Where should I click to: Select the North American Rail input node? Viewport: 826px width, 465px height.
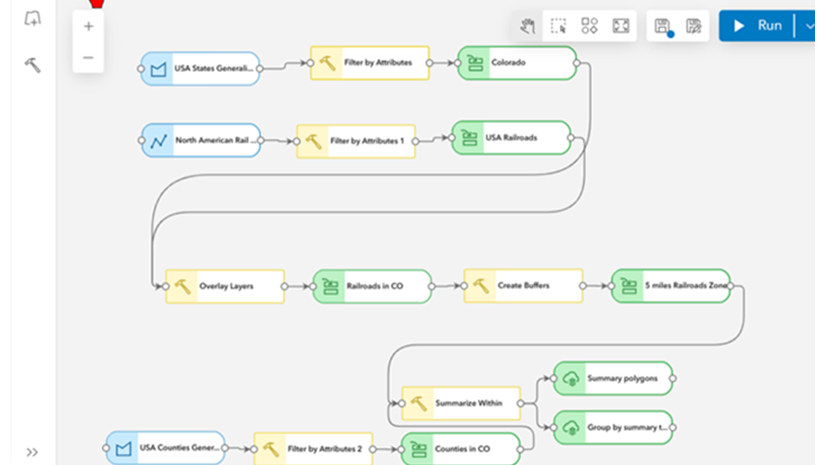(201, 140)
